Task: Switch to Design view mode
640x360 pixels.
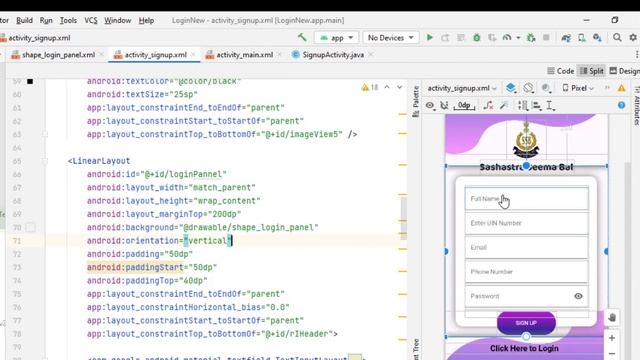Action: [x=624, y=71]
